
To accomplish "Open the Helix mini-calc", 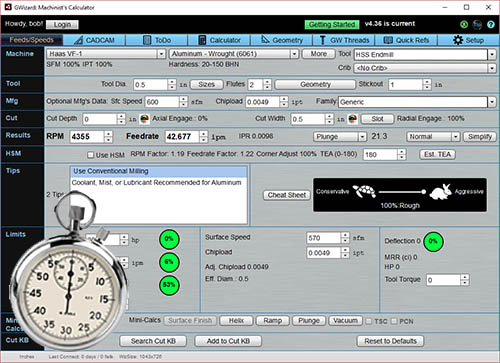I will coord(236,321).
